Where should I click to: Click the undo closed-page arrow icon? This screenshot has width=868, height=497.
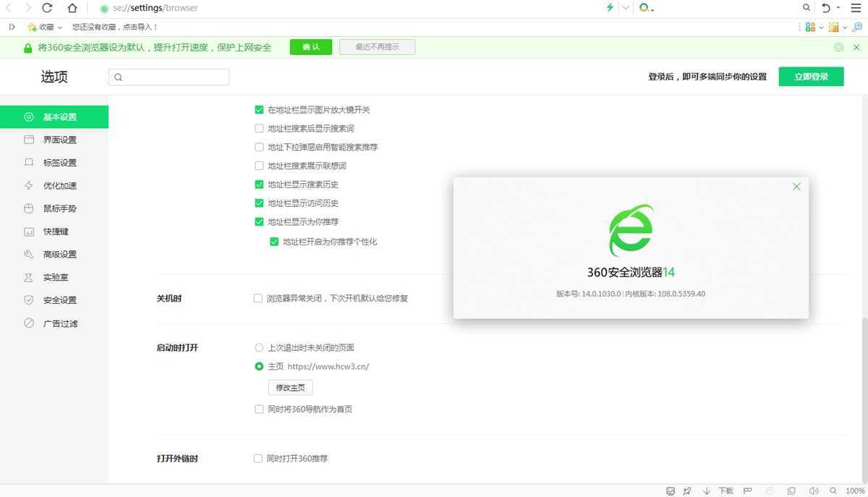click(x=826, y=8)
